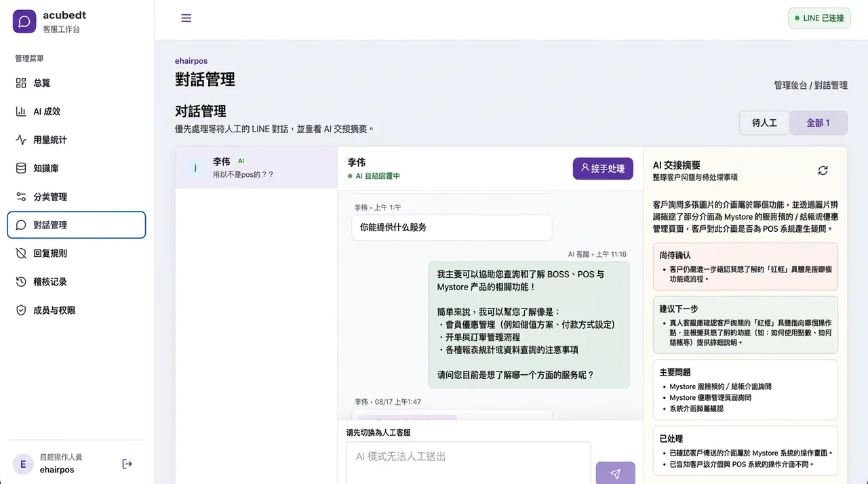Click the 接手处理 takeover button
The image size is (868, 484).
pos(603,169)
